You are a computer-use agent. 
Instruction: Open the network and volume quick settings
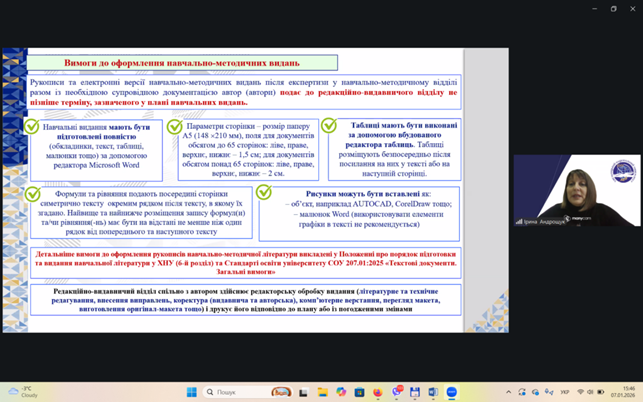(586, 392)
